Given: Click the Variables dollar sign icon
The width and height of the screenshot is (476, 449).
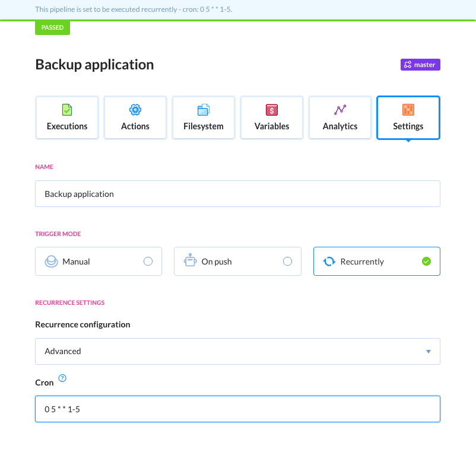Looking at the screenshot, I should click(272, 110).
